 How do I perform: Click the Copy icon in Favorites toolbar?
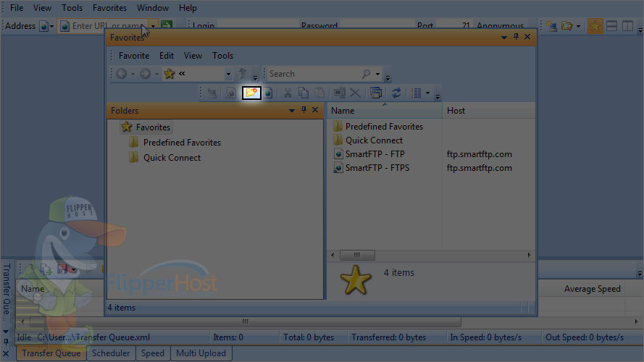tap(304, 93)
